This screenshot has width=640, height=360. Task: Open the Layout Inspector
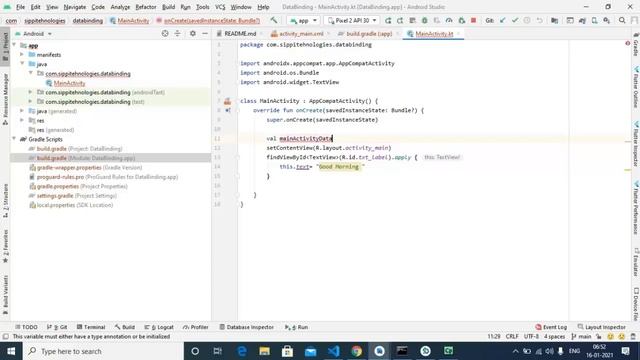(602, 327)
